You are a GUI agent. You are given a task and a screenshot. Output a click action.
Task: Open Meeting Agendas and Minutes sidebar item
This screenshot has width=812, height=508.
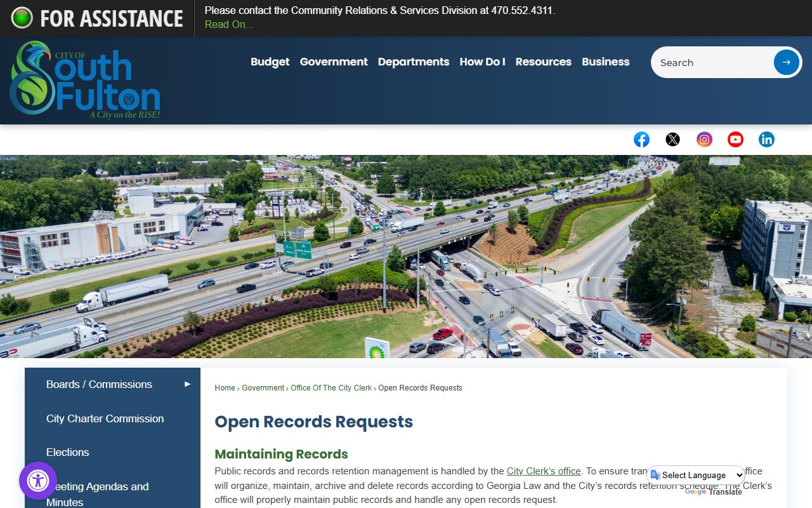98,494
